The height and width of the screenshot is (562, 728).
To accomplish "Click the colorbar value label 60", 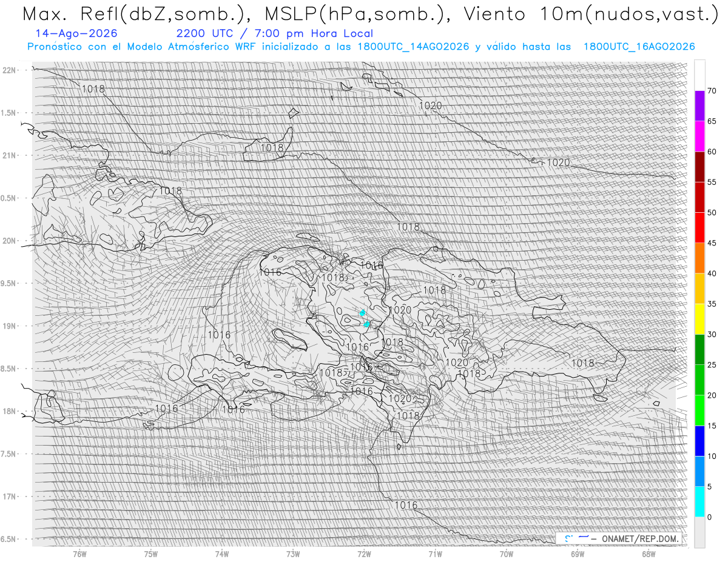I will point(712,152).
